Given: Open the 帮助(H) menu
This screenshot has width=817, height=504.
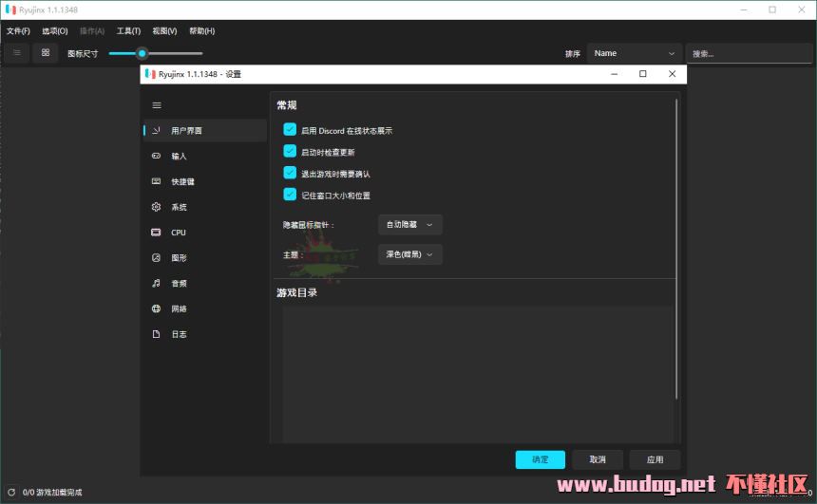Looking at the screenshot, I should pos(201,31).
